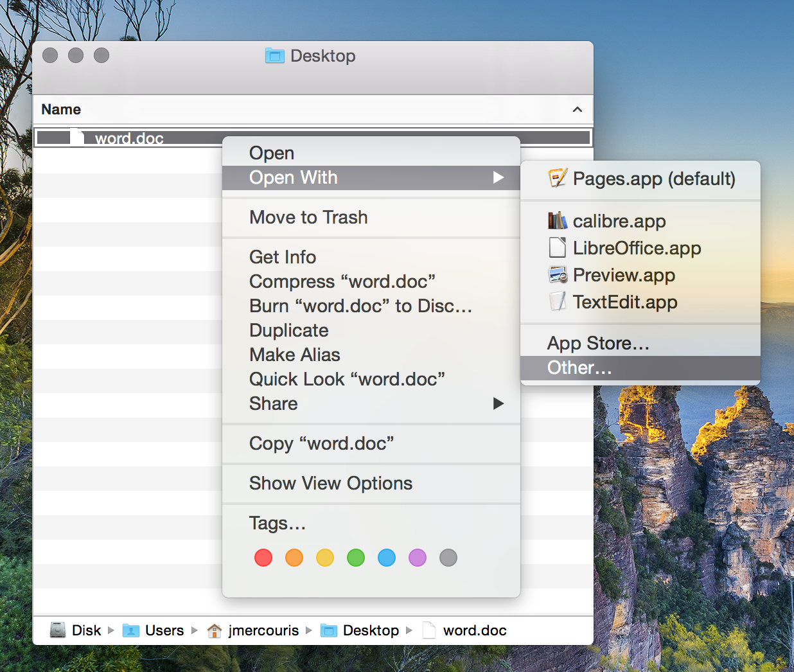Open the Tags… menu entry
Viewport: 794px width, 672px height.
371,523
